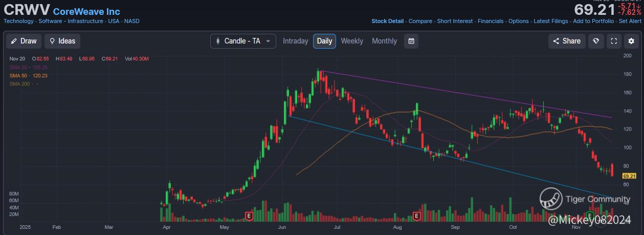
Task: Switch to Monthly timeframe
Action: click(384, 41)
